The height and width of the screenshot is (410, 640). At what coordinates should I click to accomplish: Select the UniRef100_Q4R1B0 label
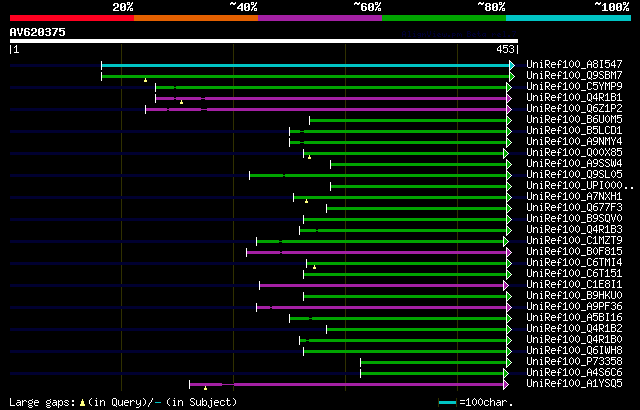574,340
